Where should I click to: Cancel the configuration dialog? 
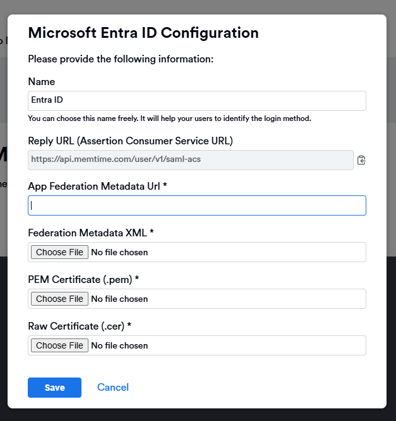[113, 387]
